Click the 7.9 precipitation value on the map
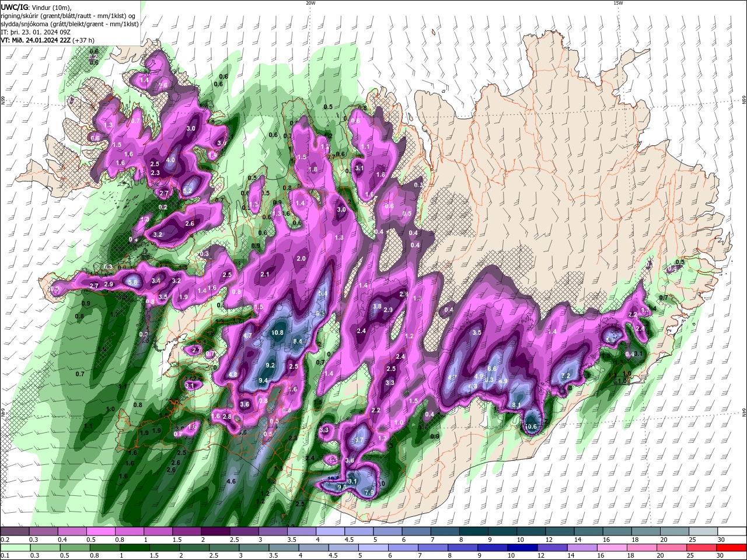 (369, 493)
